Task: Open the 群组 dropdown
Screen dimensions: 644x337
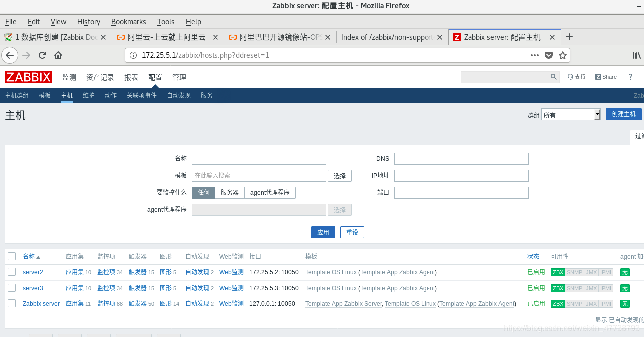Action: 571,115
